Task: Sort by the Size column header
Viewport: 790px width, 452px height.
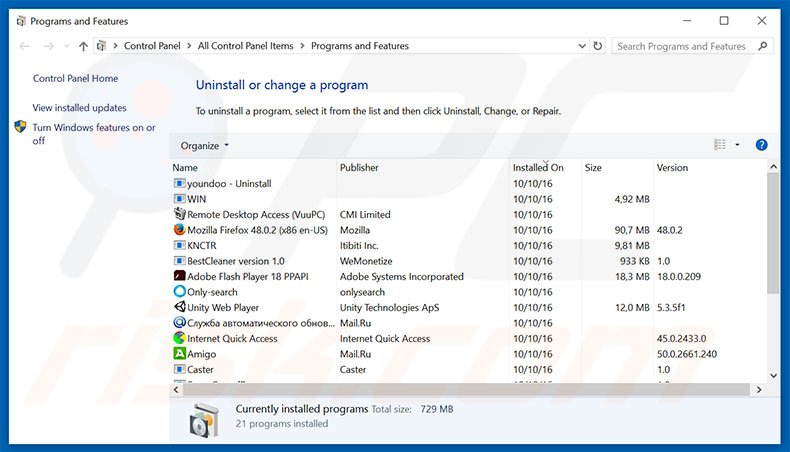Action: tap(617, 167)
